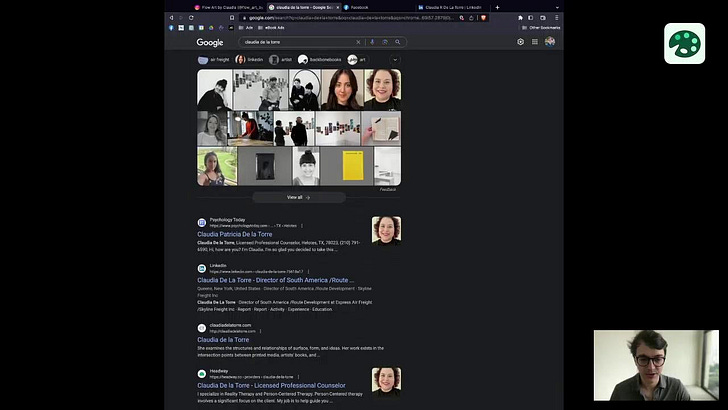Open Headway result portrait thumbnail

(386, 382)
